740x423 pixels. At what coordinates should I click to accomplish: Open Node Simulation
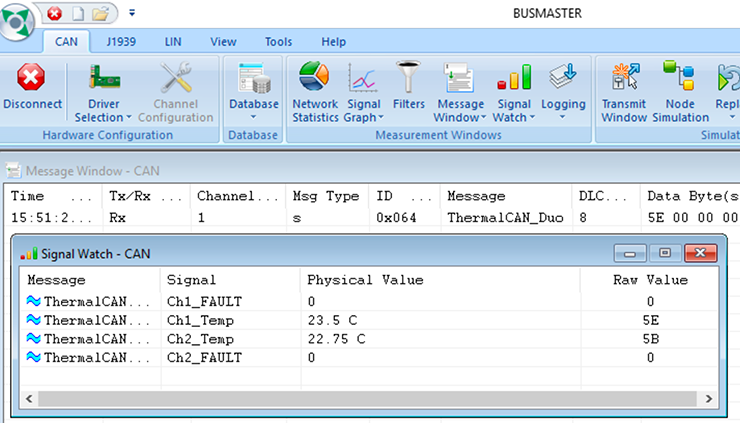[x=680, y=92]
